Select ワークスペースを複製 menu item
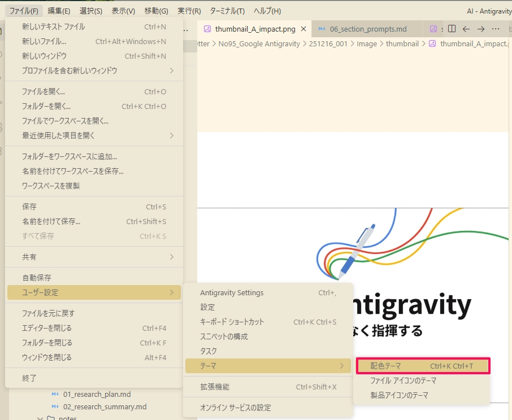The width and height of the screenshot is (512, 420). click(x=94, y=186)
